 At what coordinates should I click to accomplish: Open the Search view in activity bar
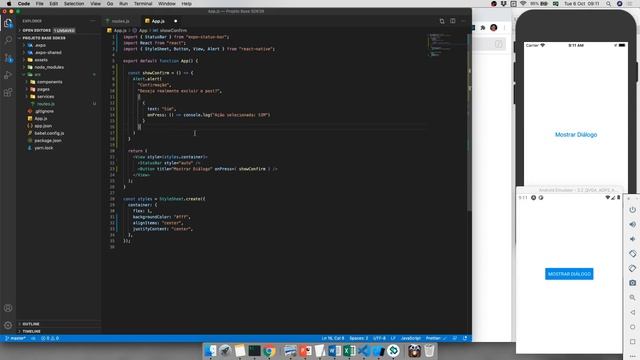(8, 40)
